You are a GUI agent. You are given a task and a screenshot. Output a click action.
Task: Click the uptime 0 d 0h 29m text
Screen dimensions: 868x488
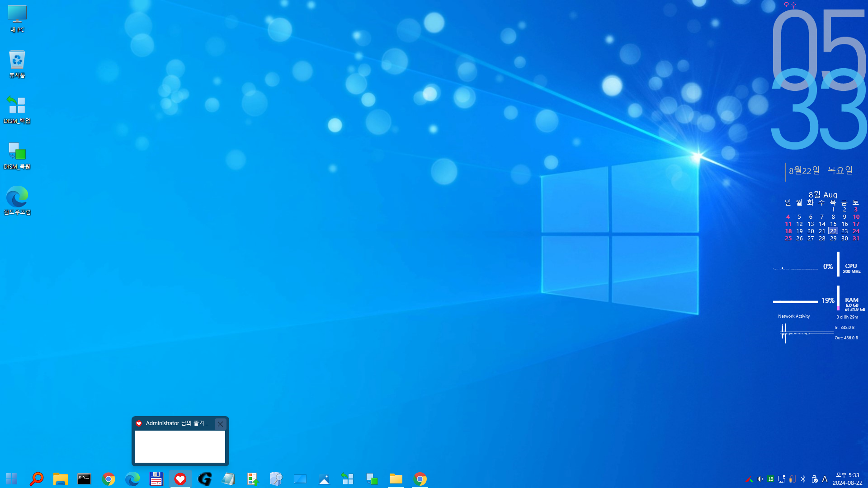(847, 317)
